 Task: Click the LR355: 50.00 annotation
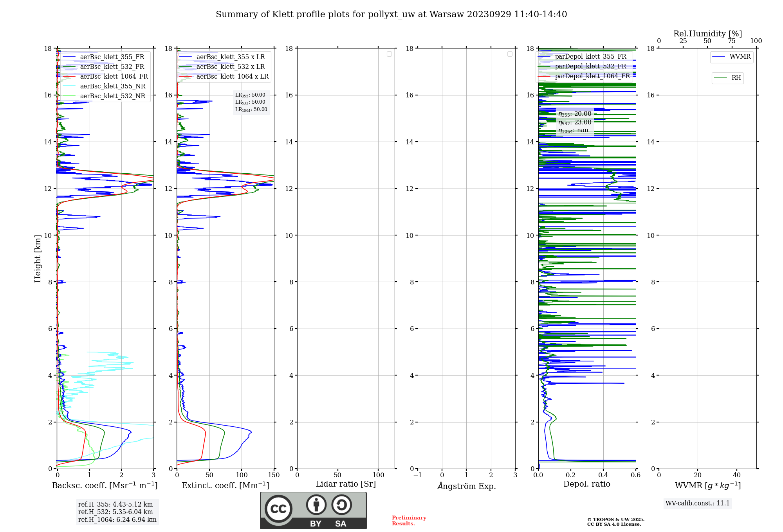click(250, 95)
